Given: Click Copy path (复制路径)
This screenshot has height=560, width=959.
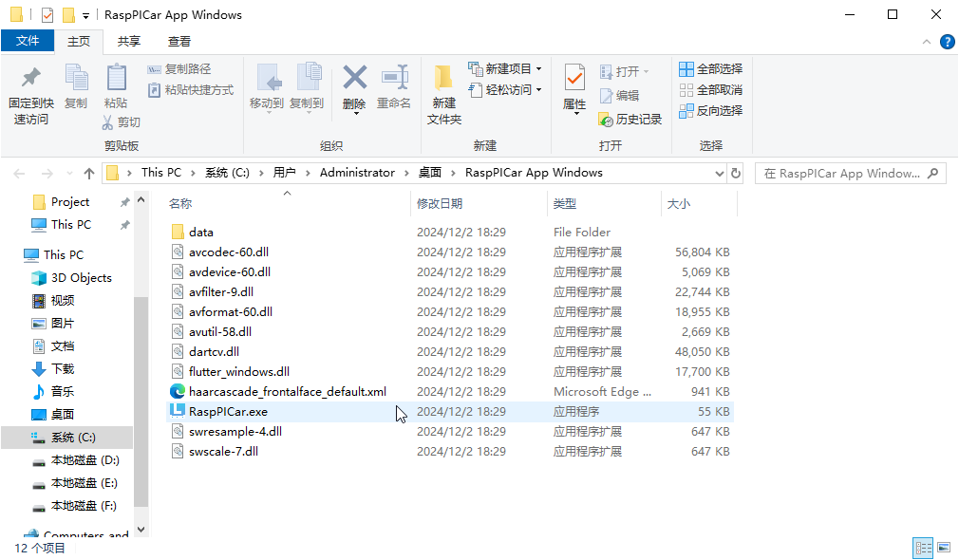Looking at the screenshot, I should [x=179, y=69].
